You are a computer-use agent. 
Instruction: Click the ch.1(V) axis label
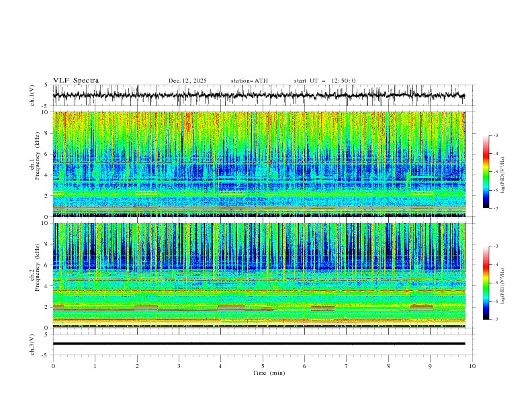click(x=32, y=96)
